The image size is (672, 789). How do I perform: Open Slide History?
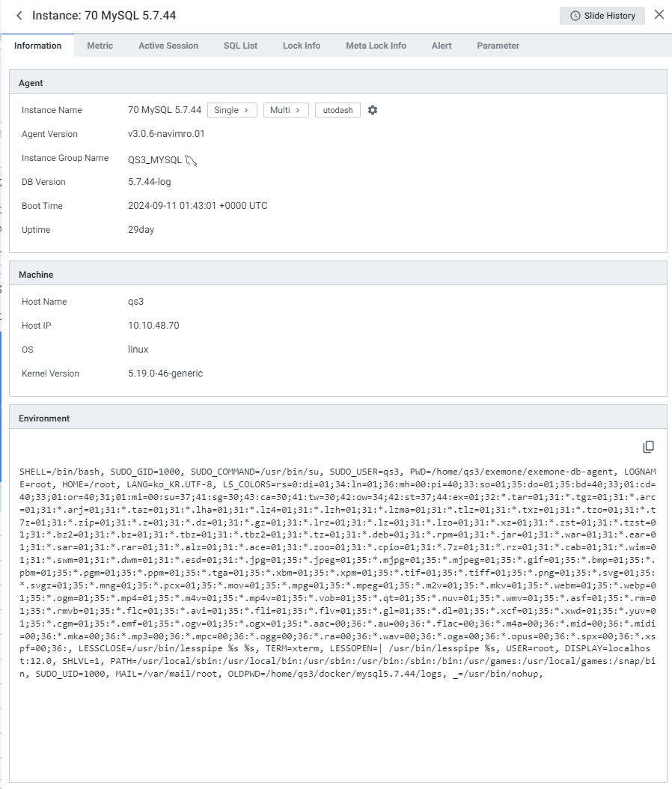point(602,16)
